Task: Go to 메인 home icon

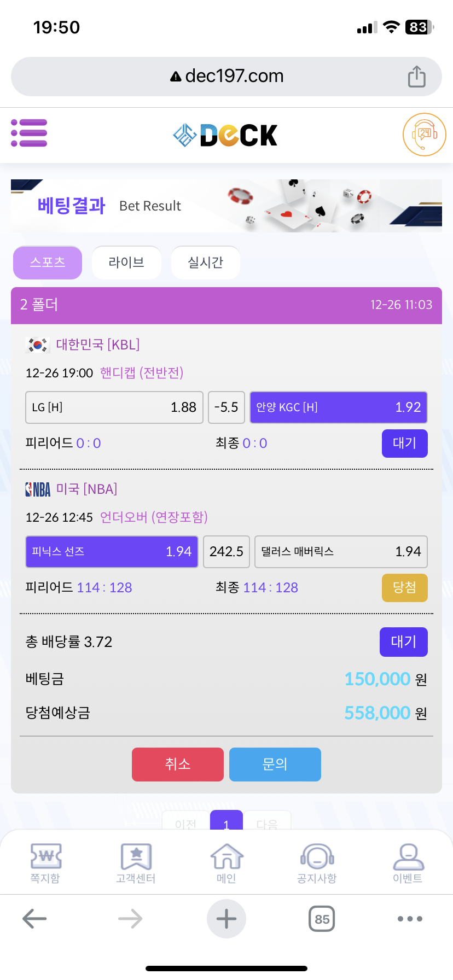Action: point(226,862)
